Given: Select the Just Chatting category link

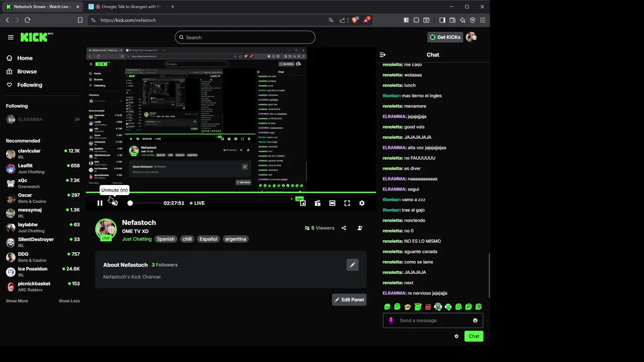Looking at the screenshot, I should pyautogui.click(x=136, y=239).
